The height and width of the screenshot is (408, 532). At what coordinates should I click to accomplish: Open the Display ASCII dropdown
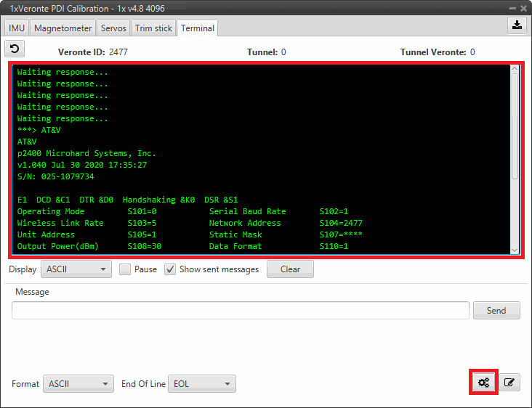76,269
